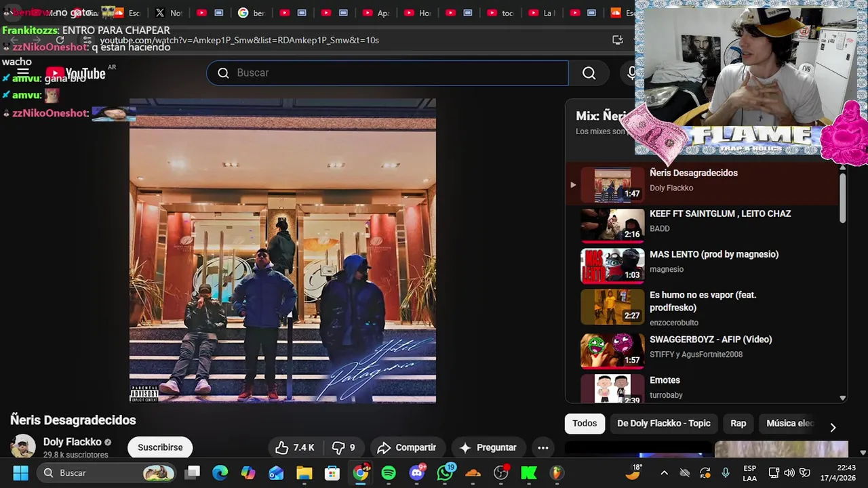Show hidden tray icons chevron
Image resolution: width=868 pixels, height=488 pixels.
664,473
